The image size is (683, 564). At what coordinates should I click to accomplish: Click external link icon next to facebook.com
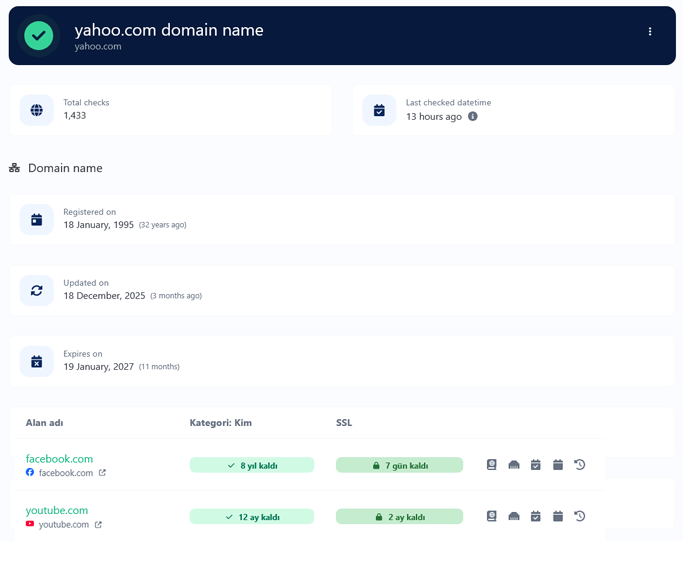102,473
